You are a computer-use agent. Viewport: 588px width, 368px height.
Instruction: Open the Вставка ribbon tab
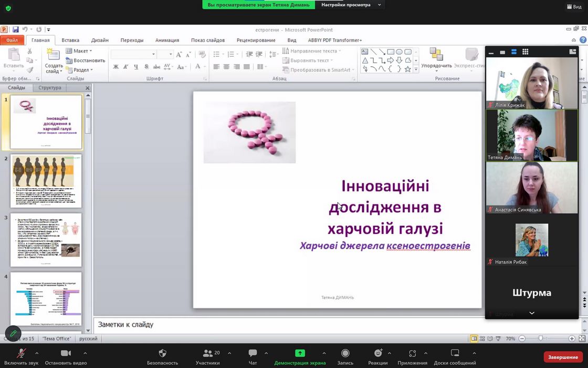(70, 40)
